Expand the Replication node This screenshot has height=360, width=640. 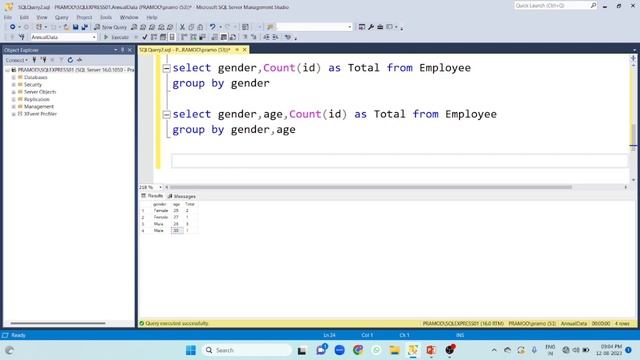13,100
